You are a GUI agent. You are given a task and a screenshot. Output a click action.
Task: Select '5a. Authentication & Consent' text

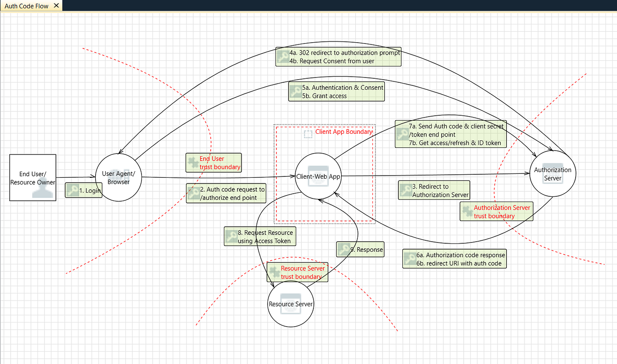pyautogui.click(x=343, y=88)
